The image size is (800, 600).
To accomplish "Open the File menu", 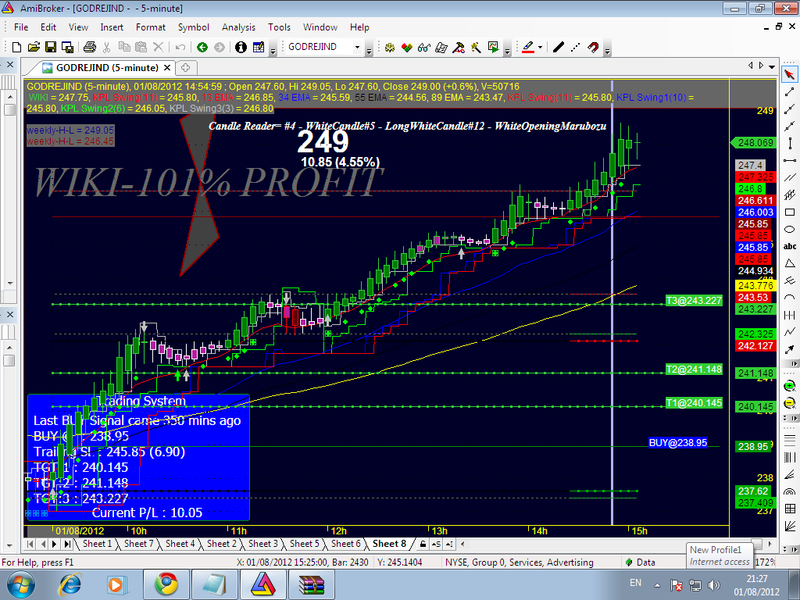I will click(x=21, y=27).
